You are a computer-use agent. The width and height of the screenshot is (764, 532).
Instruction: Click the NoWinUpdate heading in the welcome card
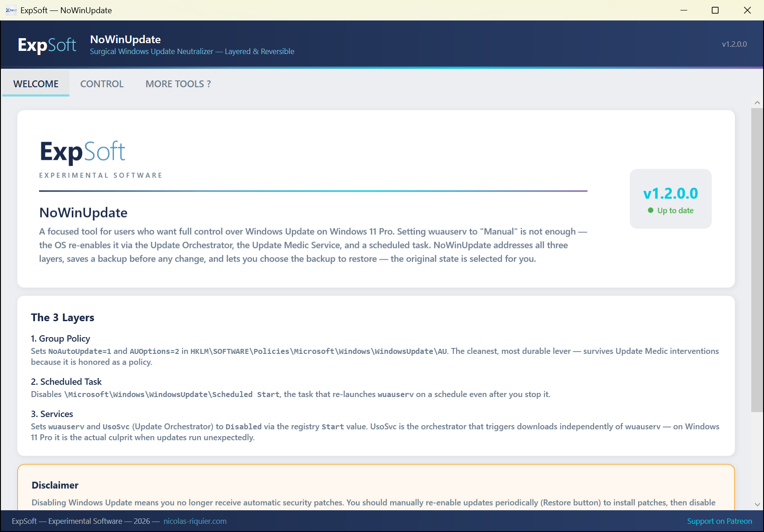[x=84, y=213]
